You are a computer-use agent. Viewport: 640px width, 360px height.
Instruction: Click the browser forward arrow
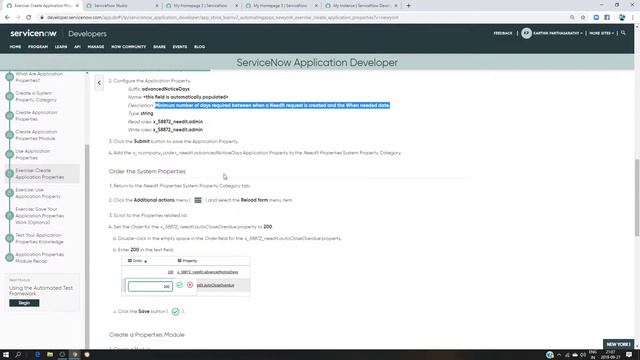[18, 18]
